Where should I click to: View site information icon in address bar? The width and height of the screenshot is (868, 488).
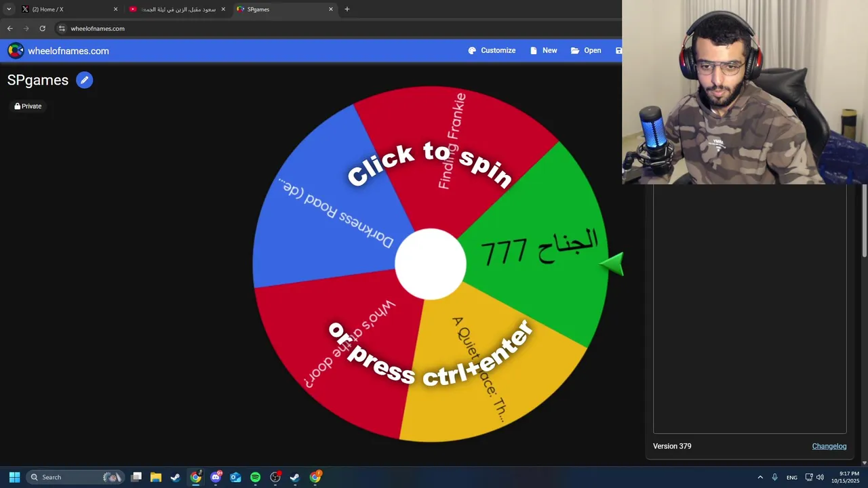pyautogui.click(x=62, y=28)
